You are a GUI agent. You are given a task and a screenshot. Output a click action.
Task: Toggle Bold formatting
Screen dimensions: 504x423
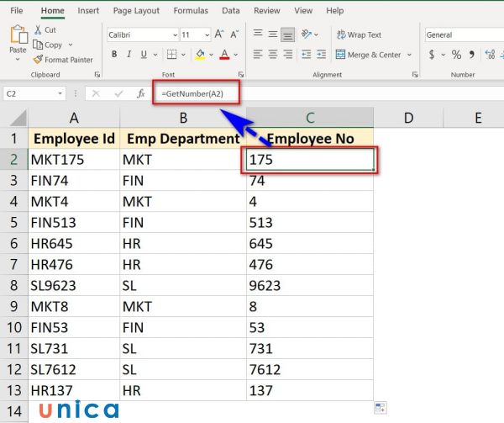(x=114, y=55)
